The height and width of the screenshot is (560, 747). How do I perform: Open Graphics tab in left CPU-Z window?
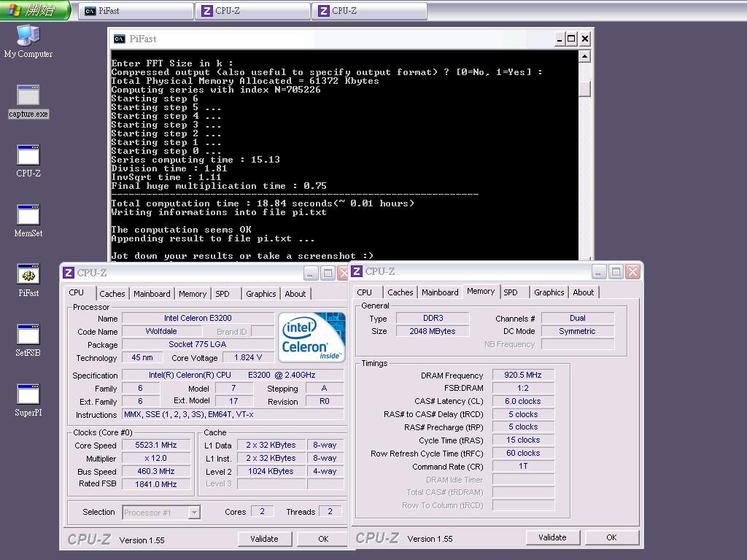pos(260,294)
